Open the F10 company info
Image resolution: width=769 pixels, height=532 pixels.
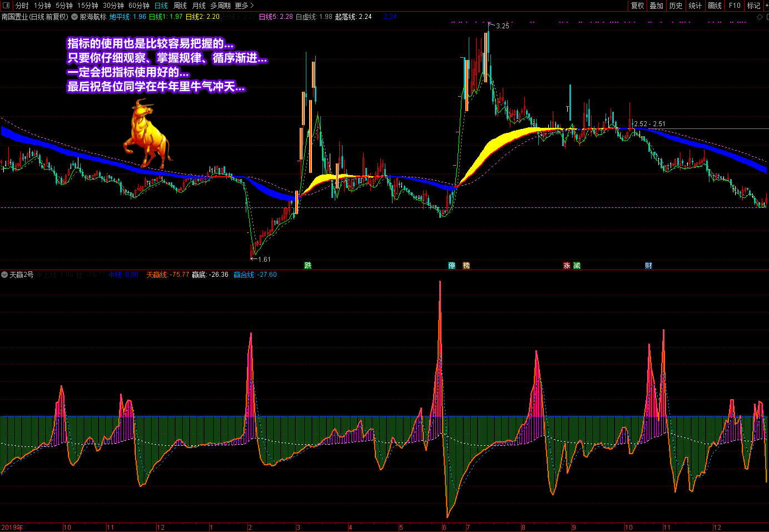(735, 6)
